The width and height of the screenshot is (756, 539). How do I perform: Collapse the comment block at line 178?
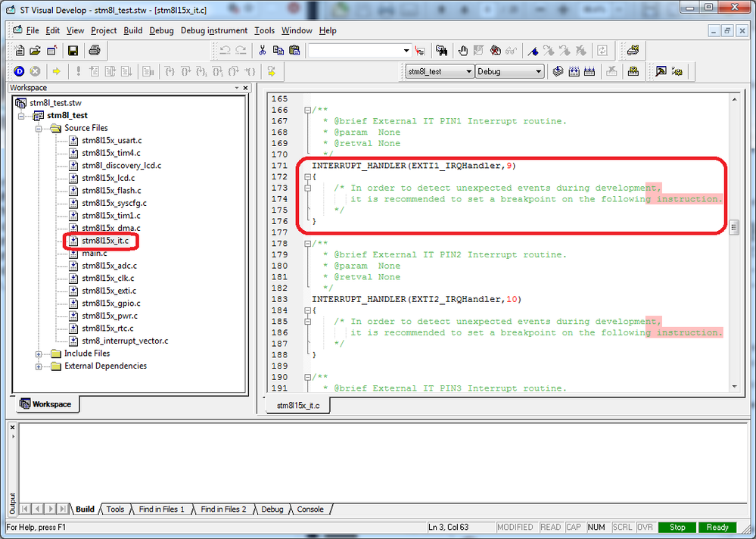click(x=307, y=244)
